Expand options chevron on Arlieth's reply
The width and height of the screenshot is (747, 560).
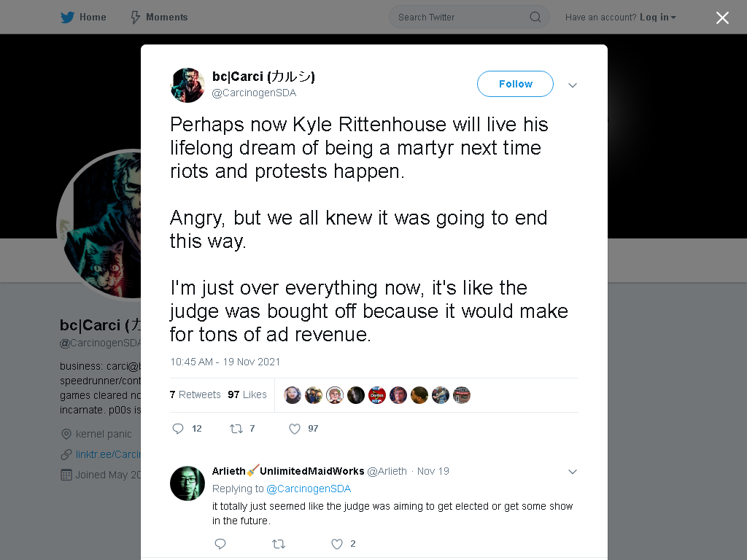[572, 472]
